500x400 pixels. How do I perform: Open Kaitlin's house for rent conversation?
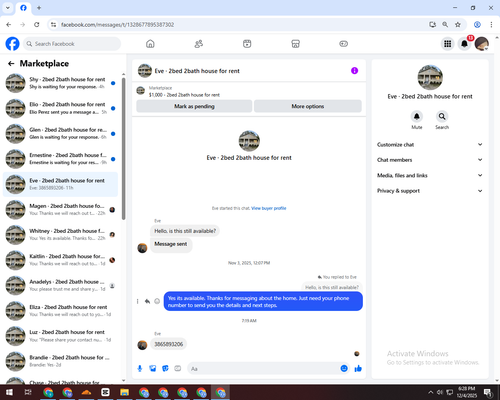[60, 260]
